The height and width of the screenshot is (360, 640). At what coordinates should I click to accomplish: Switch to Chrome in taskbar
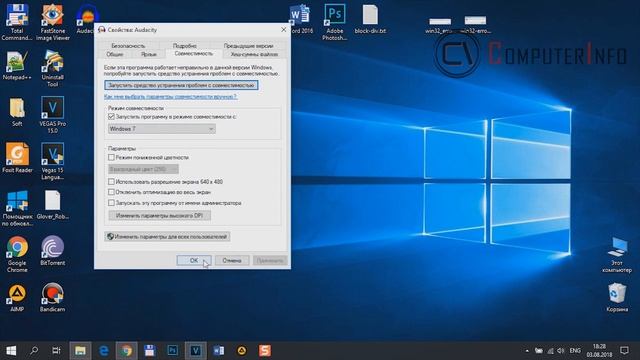click(x=127, y=351)
